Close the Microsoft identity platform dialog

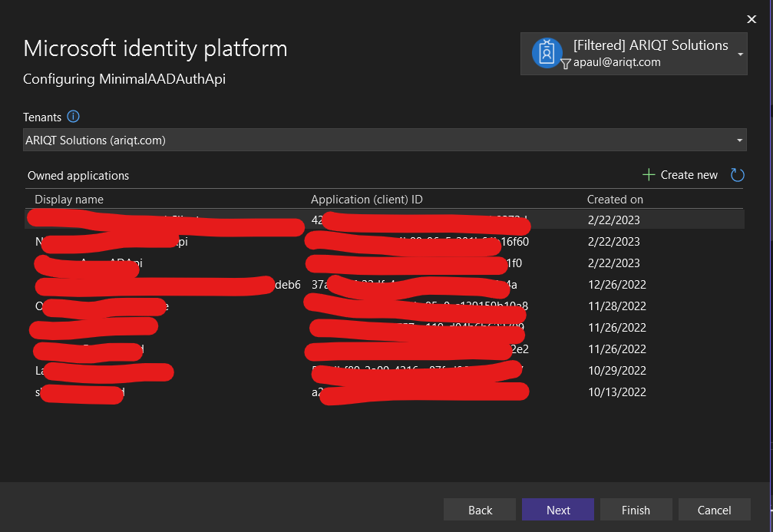tap(751, 18)
